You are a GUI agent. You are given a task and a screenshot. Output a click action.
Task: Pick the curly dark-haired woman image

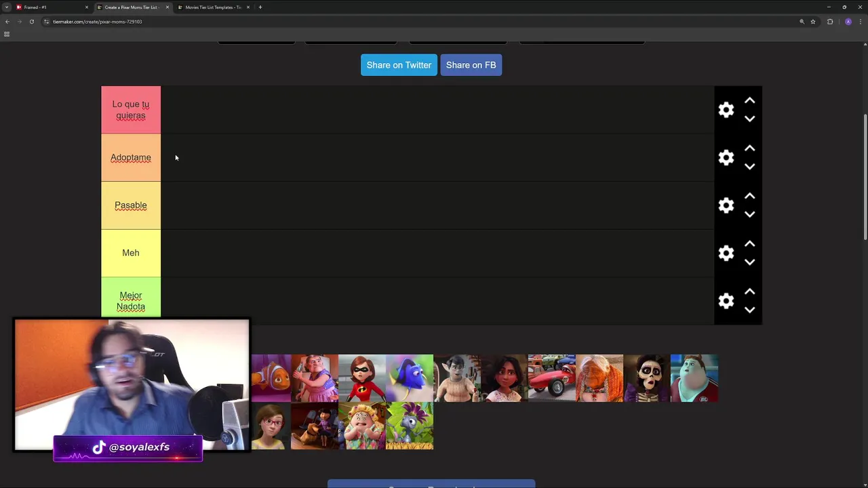505,378
